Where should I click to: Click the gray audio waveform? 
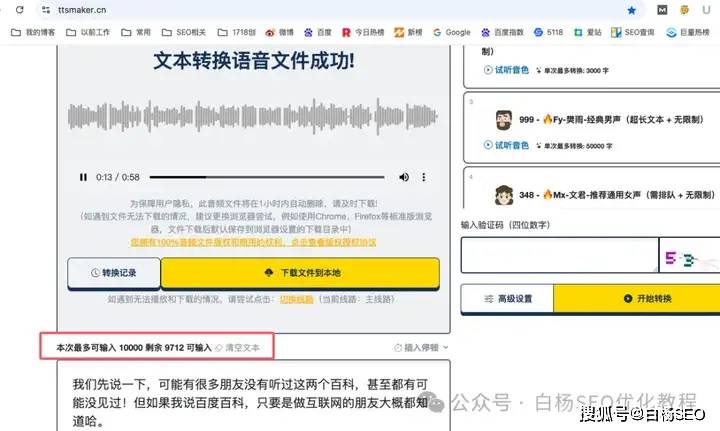pyautogui.click(x=253, y=116)
